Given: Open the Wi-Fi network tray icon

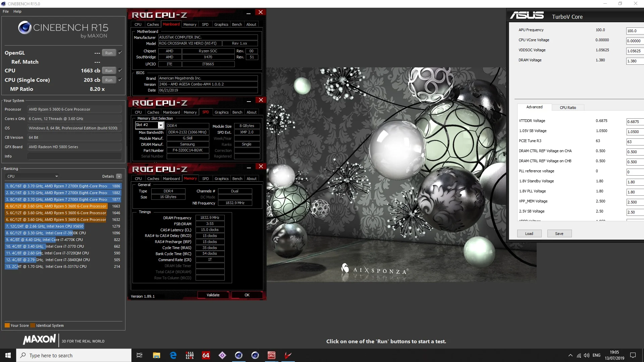Looking at the screenshot, I should coord(579,355).
